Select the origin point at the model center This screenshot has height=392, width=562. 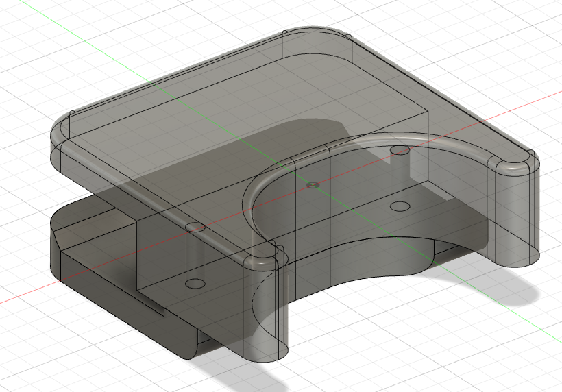tap(313, 185)
